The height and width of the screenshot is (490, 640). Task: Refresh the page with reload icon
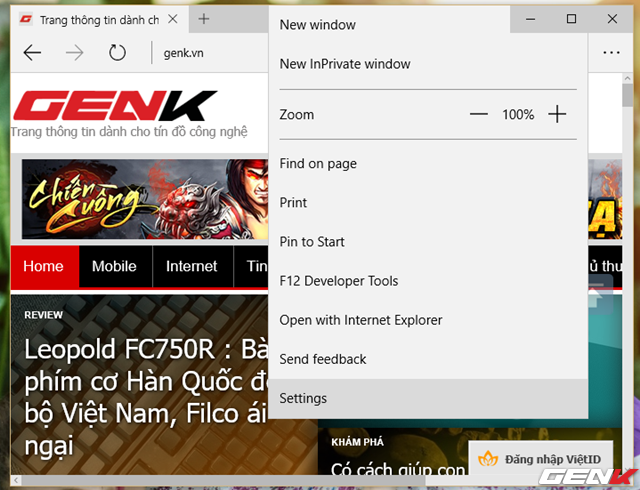pos(117,53)
